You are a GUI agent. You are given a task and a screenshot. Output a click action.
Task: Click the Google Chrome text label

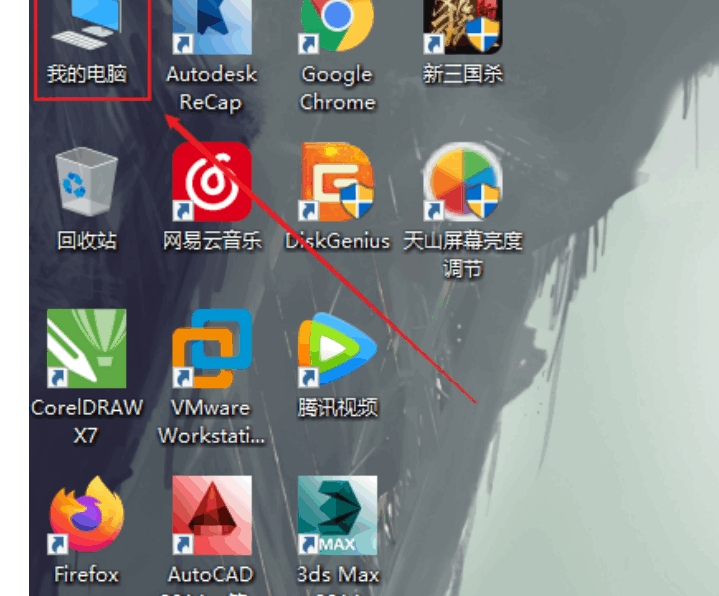pos(337,88)
